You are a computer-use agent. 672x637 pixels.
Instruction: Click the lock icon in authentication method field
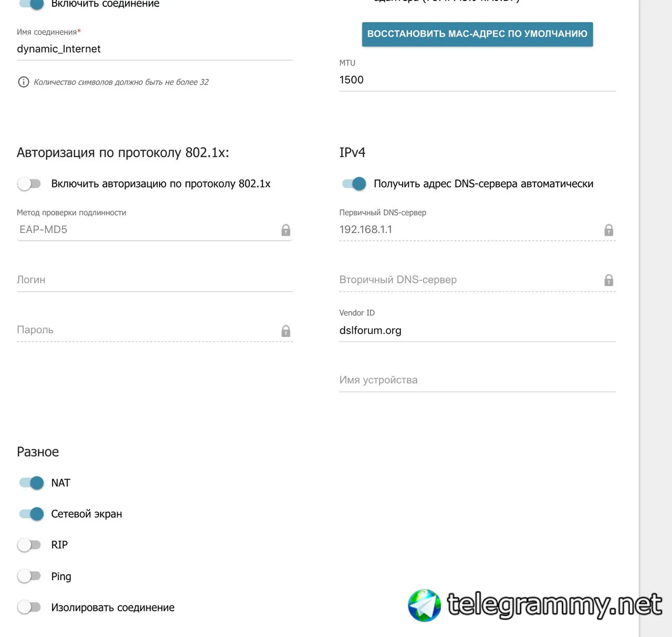(286, 230)
